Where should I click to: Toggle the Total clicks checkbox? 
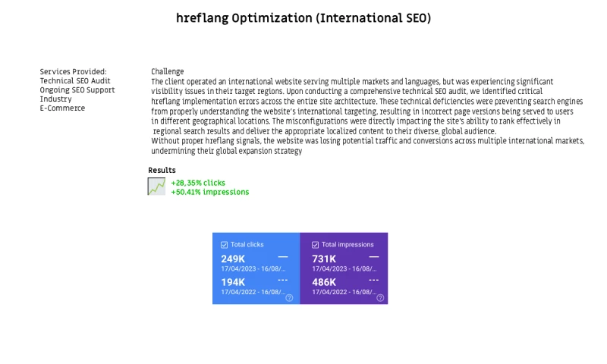pyautogui.click(x=225, y=245)
